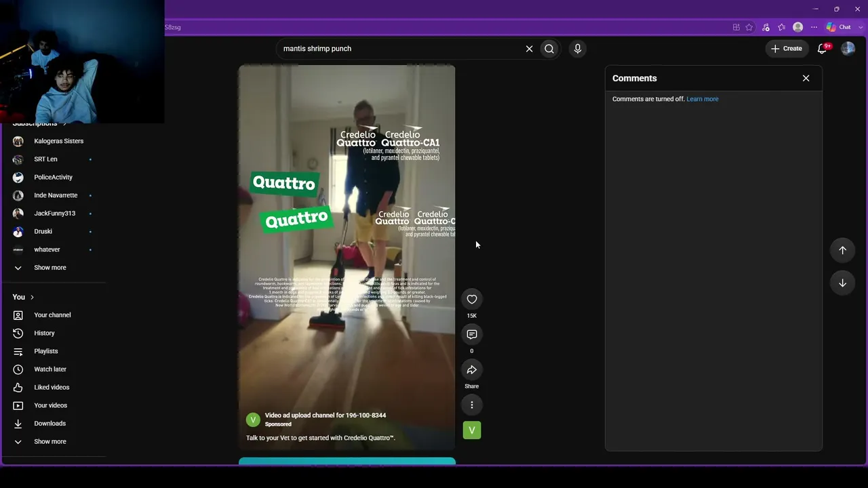Open Liked videos in sidebar
Image resolution: width=868 pixels, height=488 pixels.
tap(53, 388)
